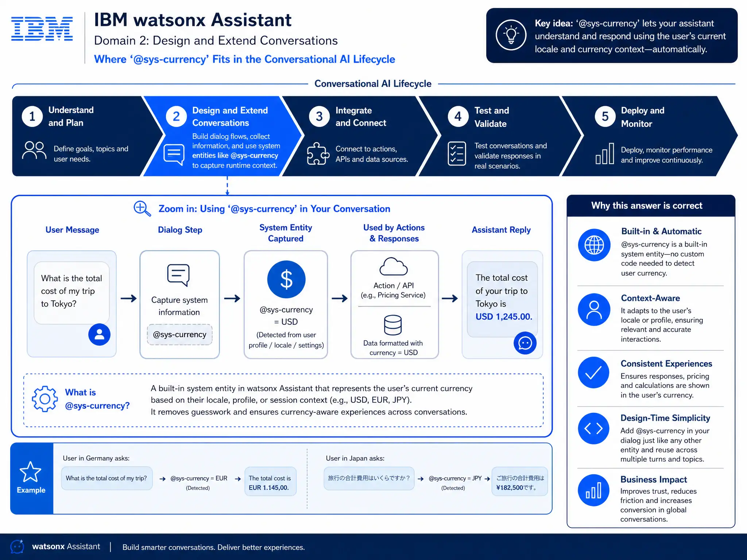Click the gear icon beside What is @sys-currency?
This screenshot has width=747, height=560.
click(x=44, y=399)
